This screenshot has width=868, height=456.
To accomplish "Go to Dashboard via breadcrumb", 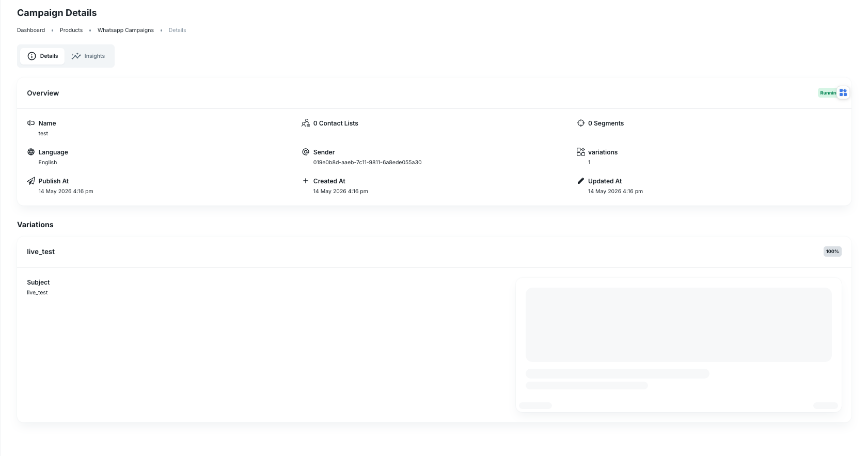I will point(31,30).
